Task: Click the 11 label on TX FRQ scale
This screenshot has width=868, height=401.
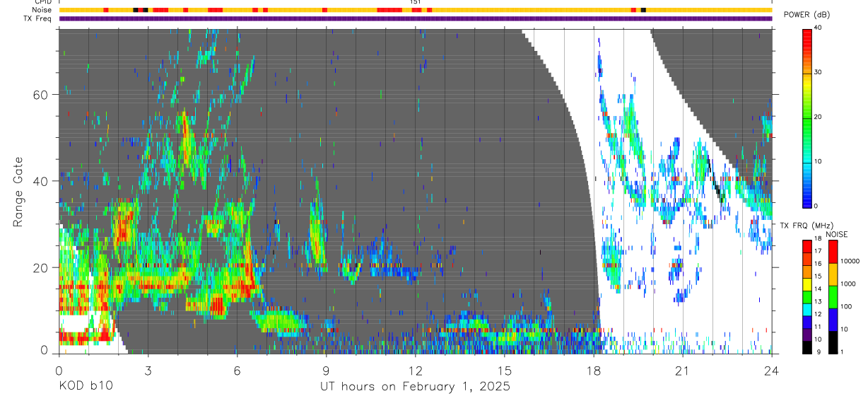Action: (x=817, y=328)
